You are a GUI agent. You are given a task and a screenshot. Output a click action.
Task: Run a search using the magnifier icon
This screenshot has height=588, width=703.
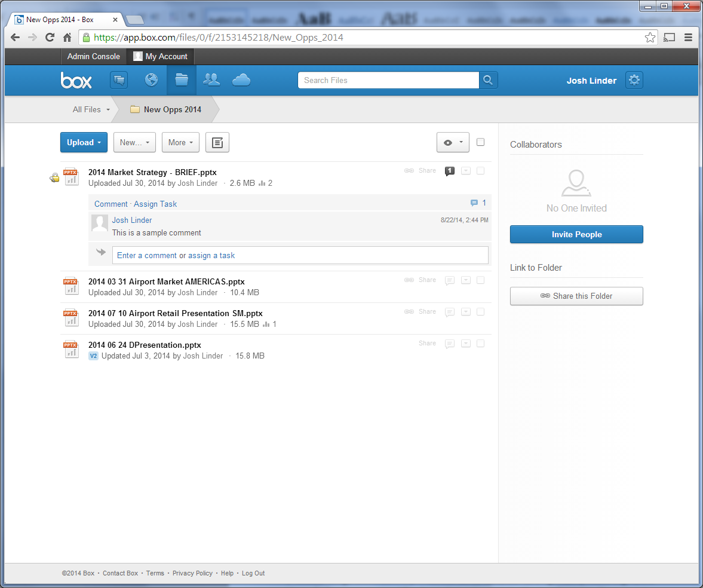click(488, 79)
